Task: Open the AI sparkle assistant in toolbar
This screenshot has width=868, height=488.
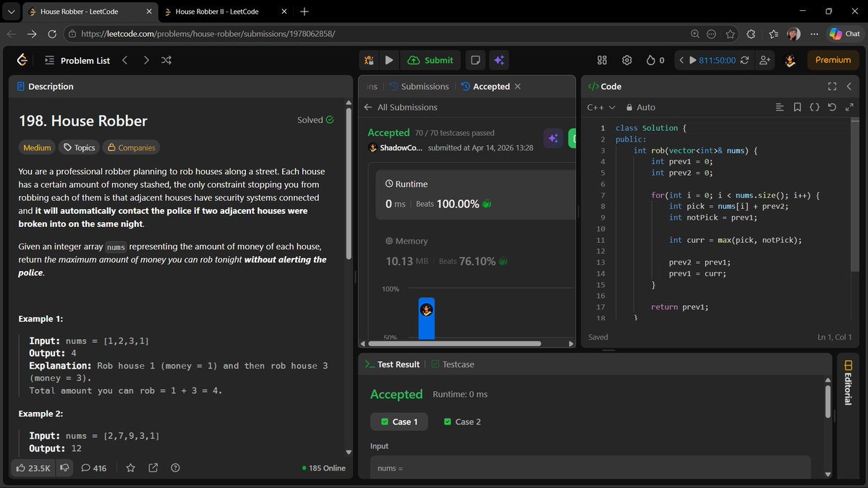Action: pos(498,60)
